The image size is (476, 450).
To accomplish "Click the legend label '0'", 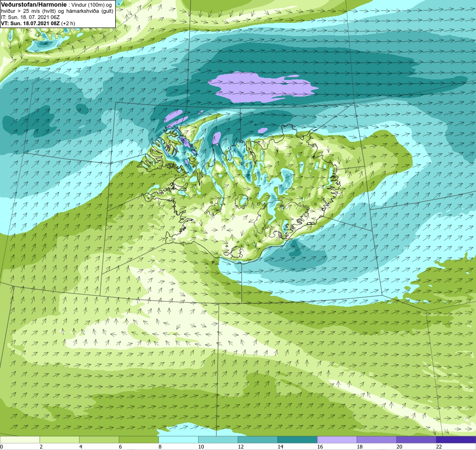I will pyautogui.click(x=2, y=446).
